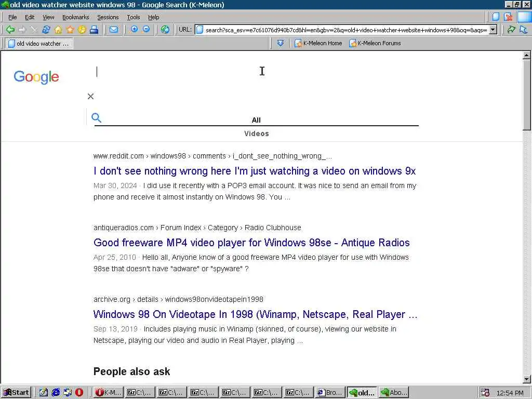
Task: Click the bookmark toolbar blue arrow icon
Action: pyautogui.click(x=280, y=43)
